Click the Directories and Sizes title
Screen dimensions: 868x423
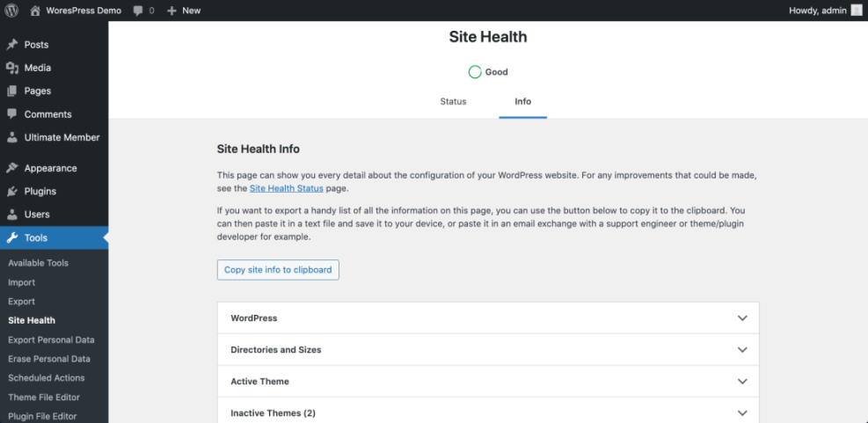coord(275,350)
